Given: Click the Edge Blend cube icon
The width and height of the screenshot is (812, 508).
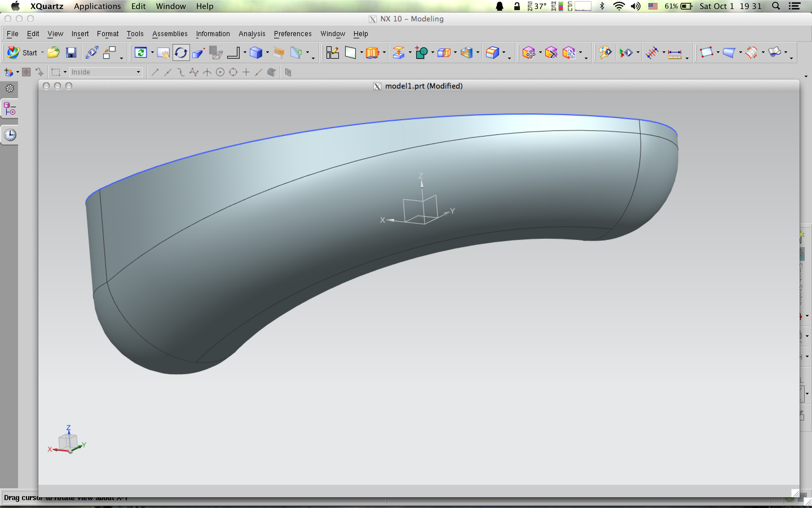Looking at the screenshot, I should coord(492,52).
